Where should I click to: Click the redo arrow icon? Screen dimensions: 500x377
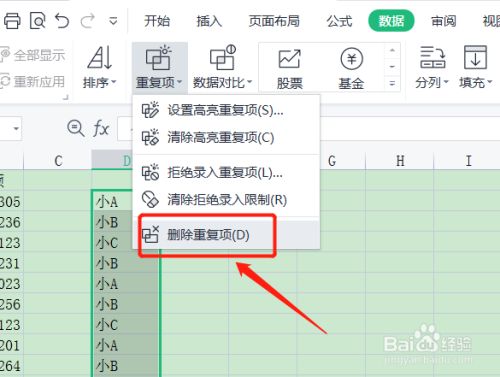[x=87, y=21]
